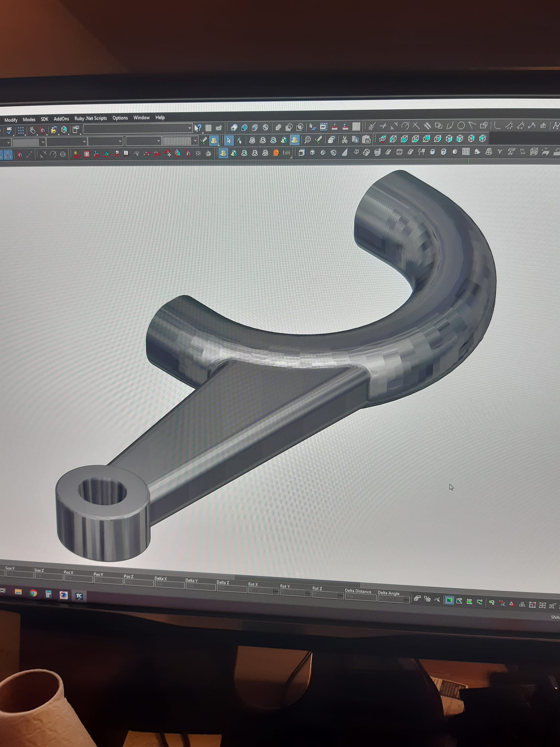Screen dimensions: 560x747
Task: Toggle the highlighted snap mode button
Action: (449, 600)
